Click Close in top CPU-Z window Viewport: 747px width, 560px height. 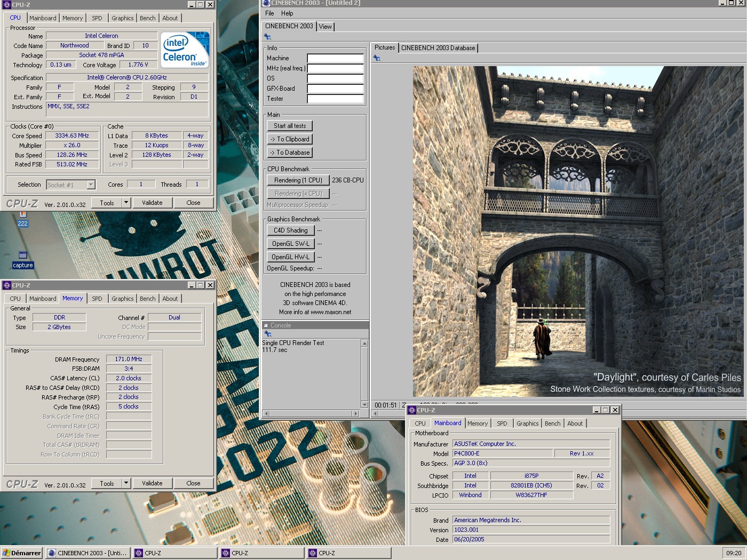193,203
